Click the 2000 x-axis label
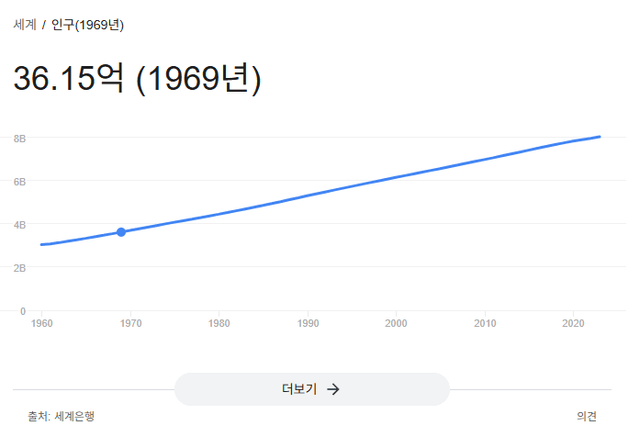This screenshot has width=640, height=436. point(397,323)
